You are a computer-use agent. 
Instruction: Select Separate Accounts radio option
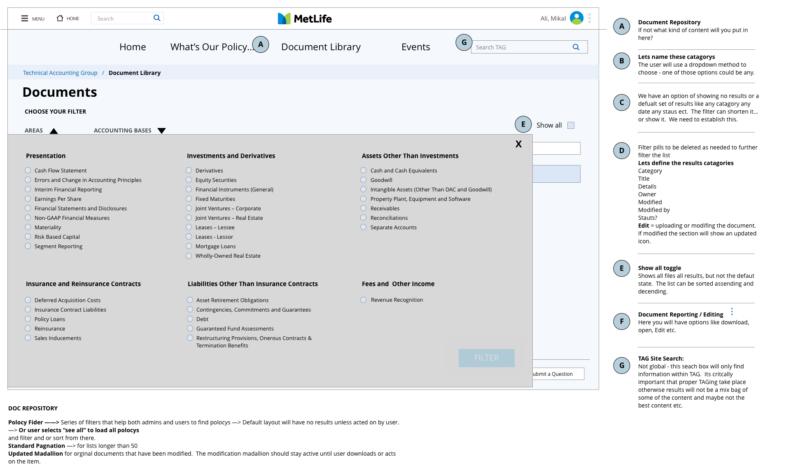[363, 227]
